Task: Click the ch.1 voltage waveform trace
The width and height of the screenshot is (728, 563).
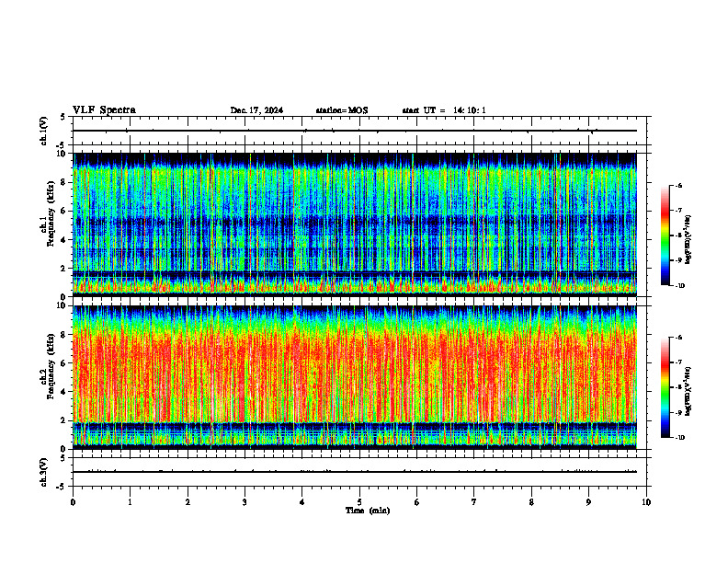Action: pyautogui.click(x=355, y=131)
